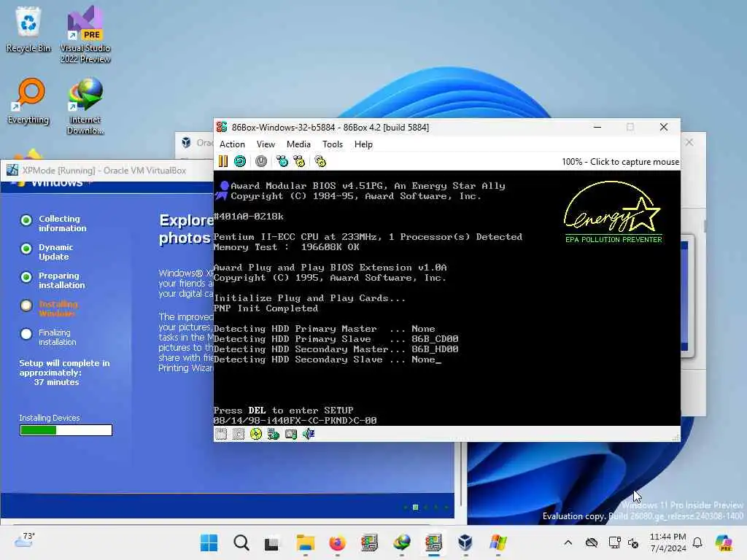
Task: Click the 'Preparing installation' step radio indicator
Action: (26, 277)
